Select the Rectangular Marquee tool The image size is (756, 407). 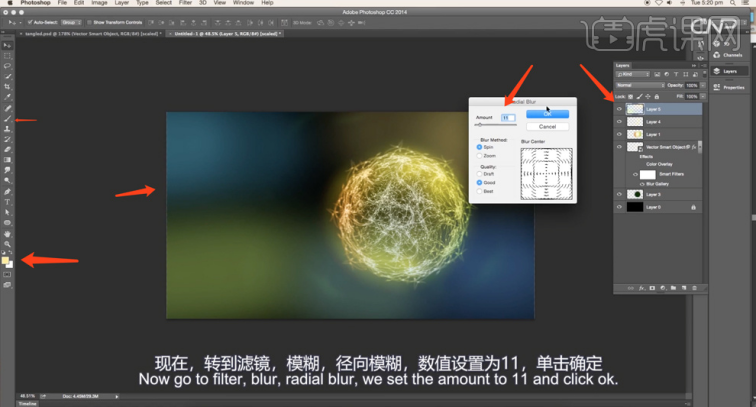click(x=7, y=56)
